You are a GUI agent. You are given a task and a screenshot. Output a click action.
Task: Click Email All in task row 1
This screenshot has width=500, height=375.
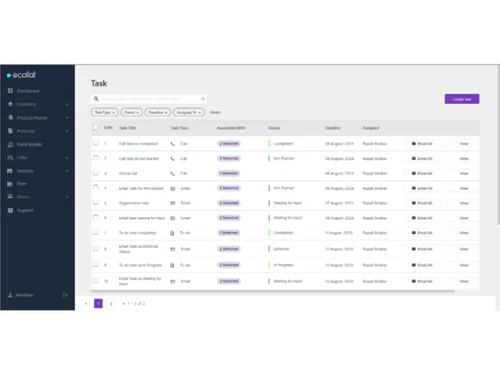(422, 144)
